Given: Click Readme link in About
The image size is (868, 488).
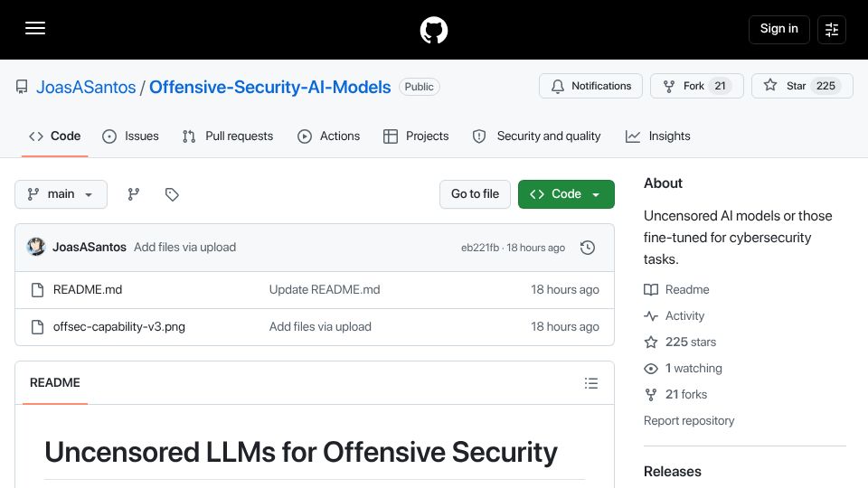Looking at the screenshot, I should (687, 289).
